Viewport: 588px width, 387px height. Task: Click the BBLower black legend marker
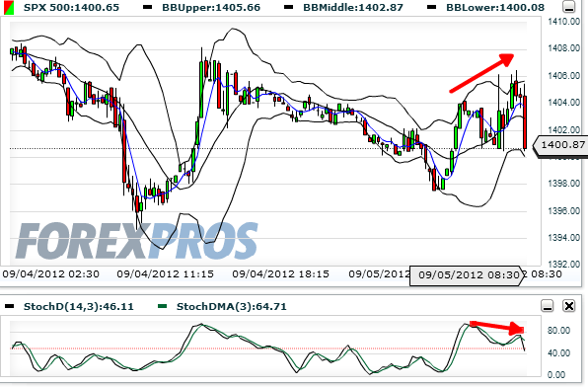point(431,7)
